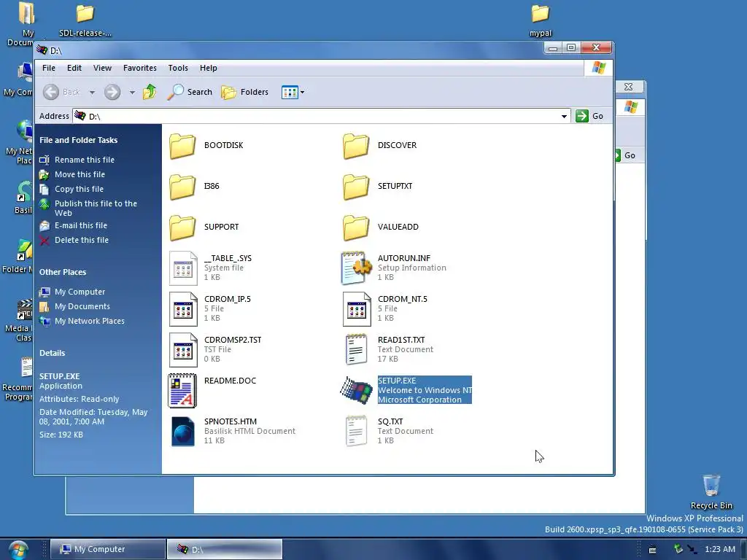747x560 pixels.
Task: Go to My Network Places link
Action: coord(89,322)
